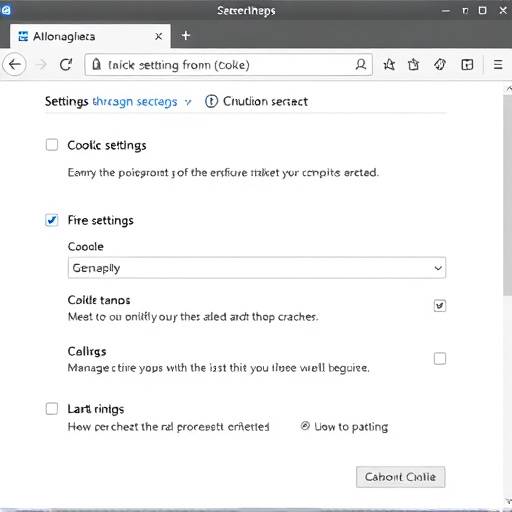
Task: Click the Coilk tanos label
Action: (x=99, y=300)
